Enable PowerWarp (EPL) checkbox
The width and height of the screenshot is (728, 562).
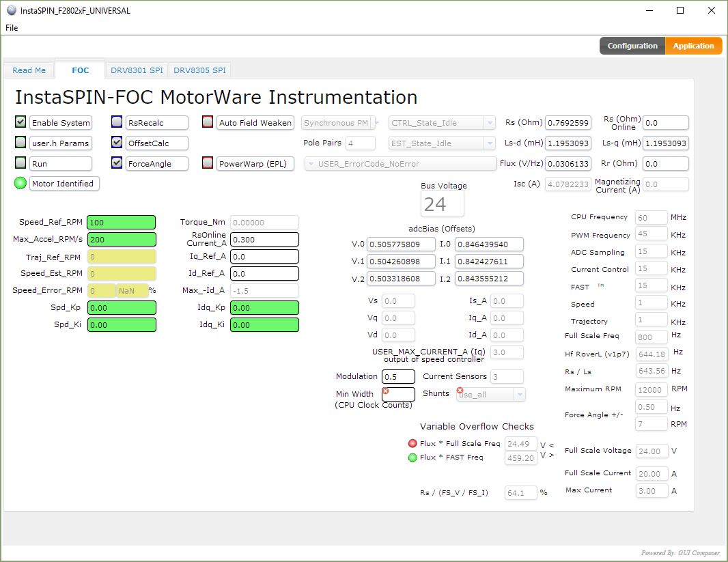point(208,163)
